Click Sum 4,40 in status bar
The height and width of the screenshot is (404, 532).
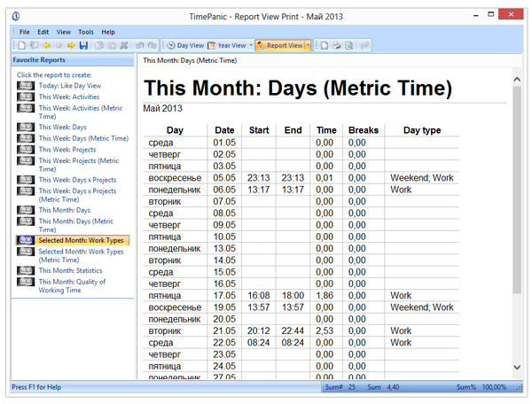click(383, 387)
